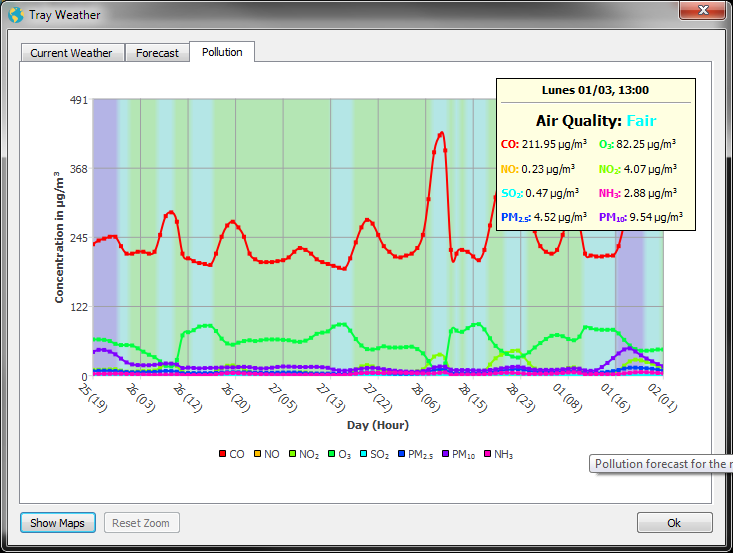Select the Pollution tab
The image size is (733, 553).
tap(222, 52)
